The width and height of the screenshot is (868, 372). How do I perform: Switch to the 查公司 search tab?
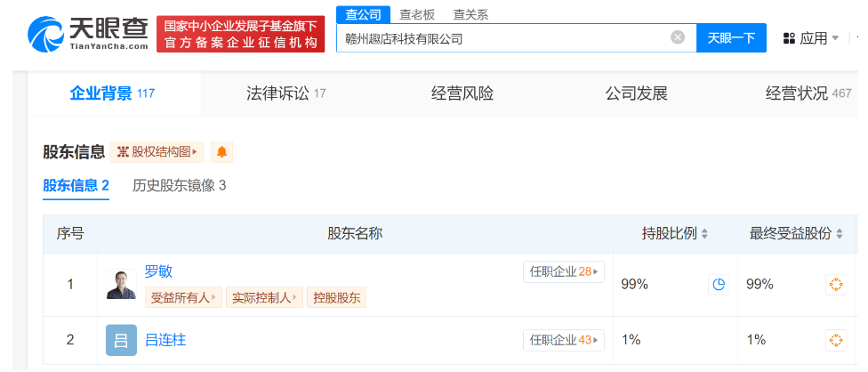click(363, 14)
